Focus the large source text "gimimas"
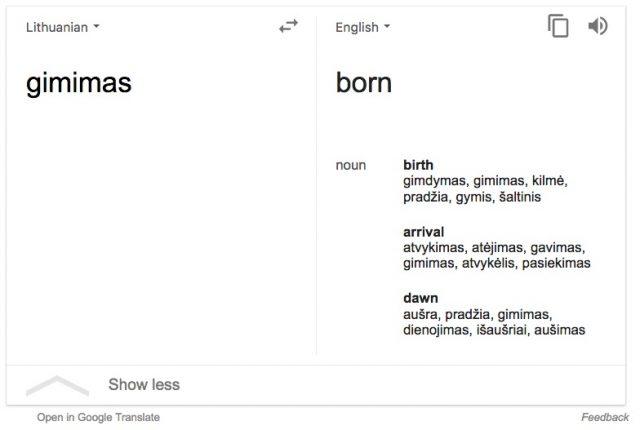This screenshot has height=430, width=640. [79, 84]
